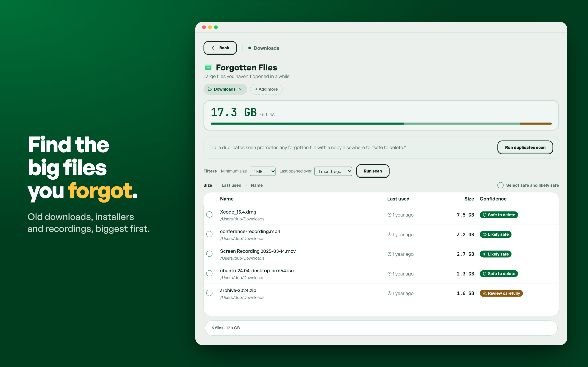Click the Review carefully warning badge
The height and width of the screenshot is (367, 588).
[501, 293]
